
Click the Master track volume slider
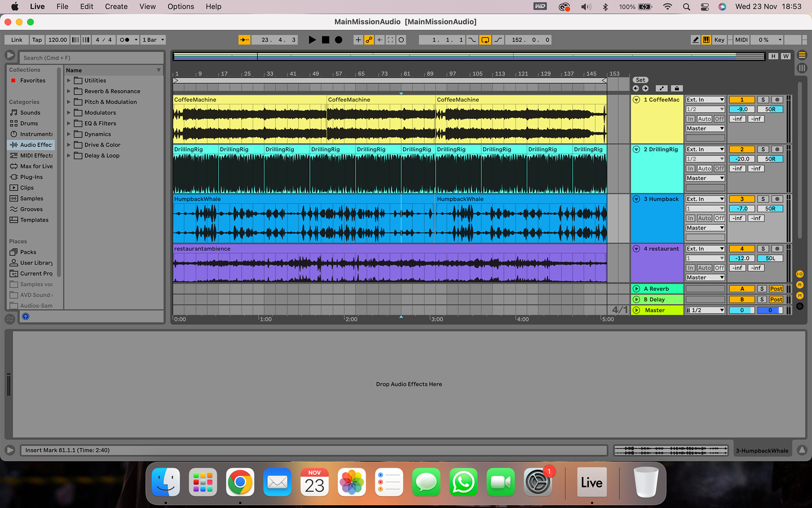(742, 310)
